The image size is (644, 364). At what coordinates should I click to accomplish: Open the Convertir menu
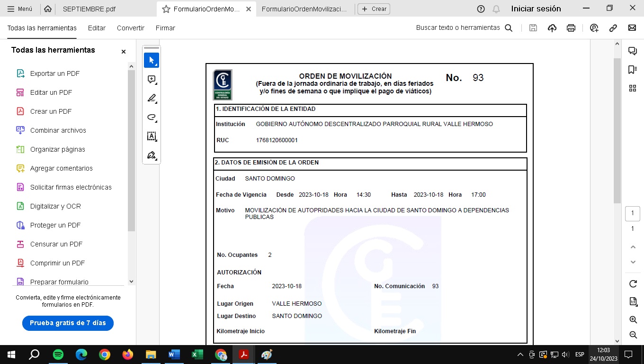pos(131,28)
